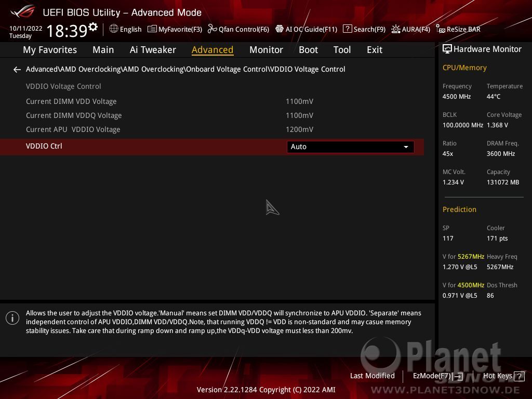The height and width of the screenshot is (399, 532).
Task: Click the 100.0000 MHz BCLK value
Action: (x=463, y=125)
